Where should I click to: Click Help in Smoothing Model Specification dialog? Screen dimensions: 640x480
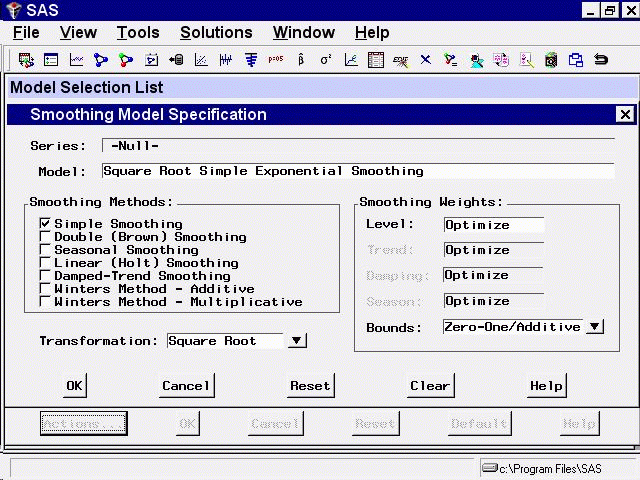pos(546,385)
